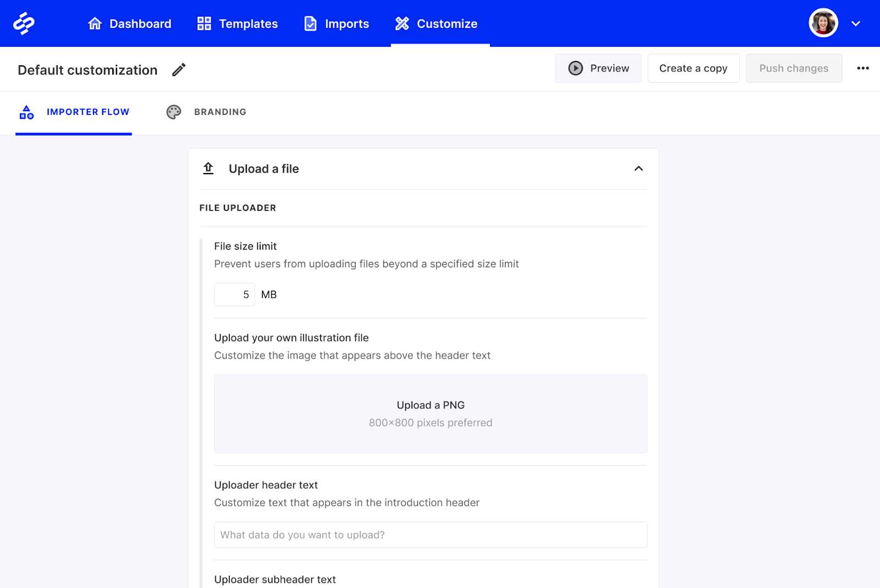Viewport: 880px width, 588px height.
Task: Select the Branding palette icon
Action: 173,112
